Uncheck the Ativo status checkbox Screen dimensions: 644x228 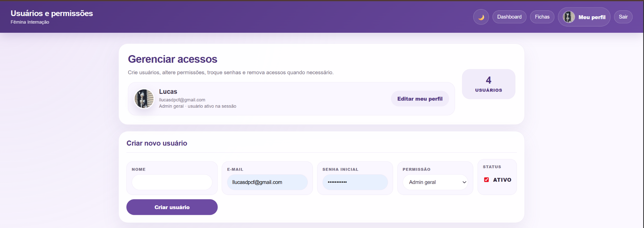(486, 180)
